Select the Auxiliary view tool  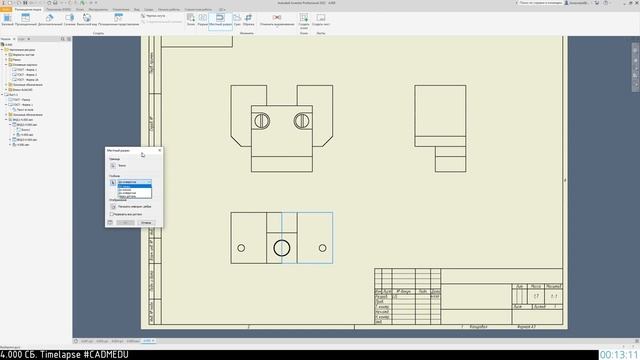[50, 20]
